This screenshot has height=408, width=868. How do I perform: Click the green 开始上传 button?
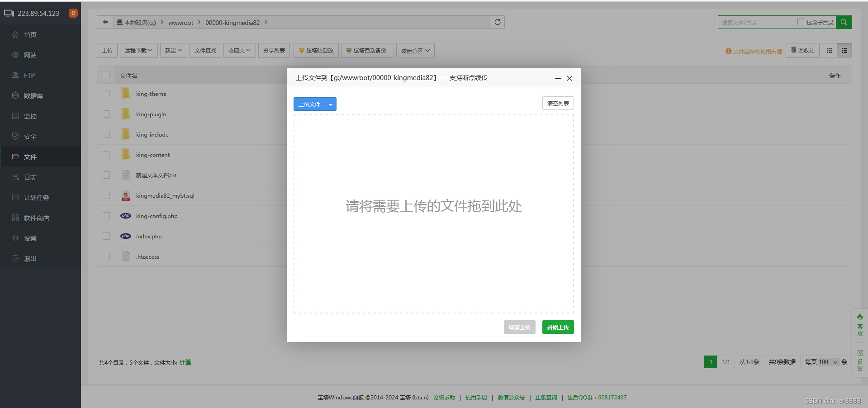(558, 327)
